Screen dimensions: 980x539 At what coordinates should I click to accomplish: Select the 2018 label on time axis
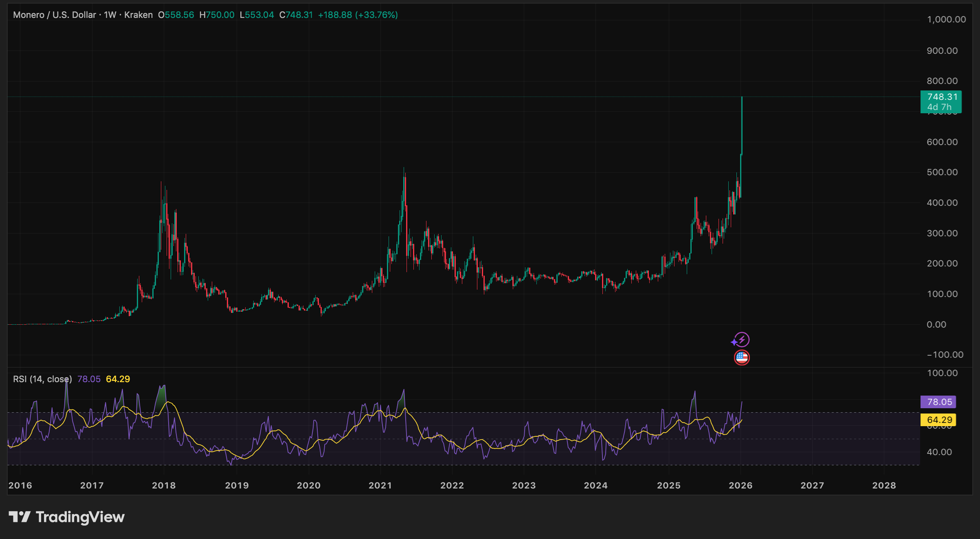[164, 486]
